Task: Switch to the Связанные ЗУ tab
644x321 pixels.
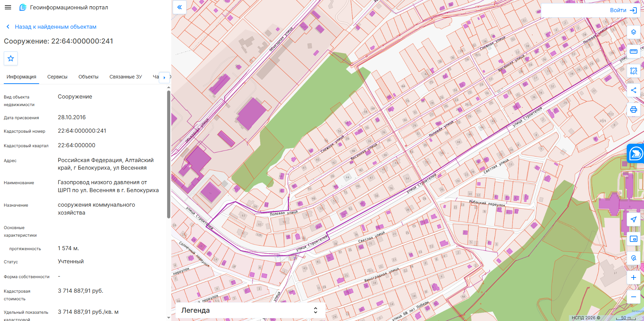Action: coord(126,77)
